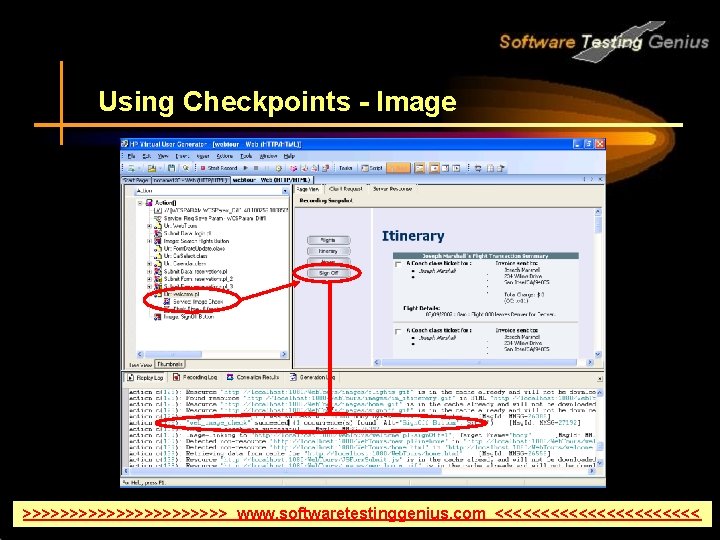720x540 pixels.
Task: Follow the www.softwaretestinggenius.com link
Action: tap(361, 513)
